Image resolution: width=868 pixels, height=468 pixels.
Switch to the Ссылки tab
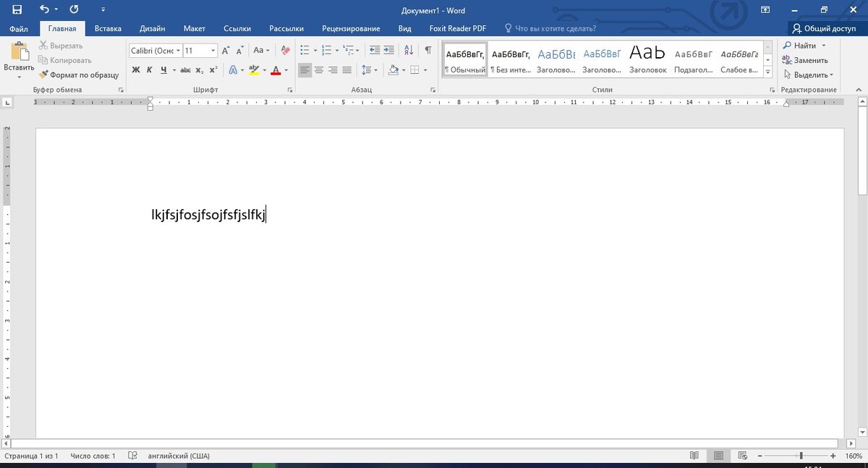click(x=237, y=29)
